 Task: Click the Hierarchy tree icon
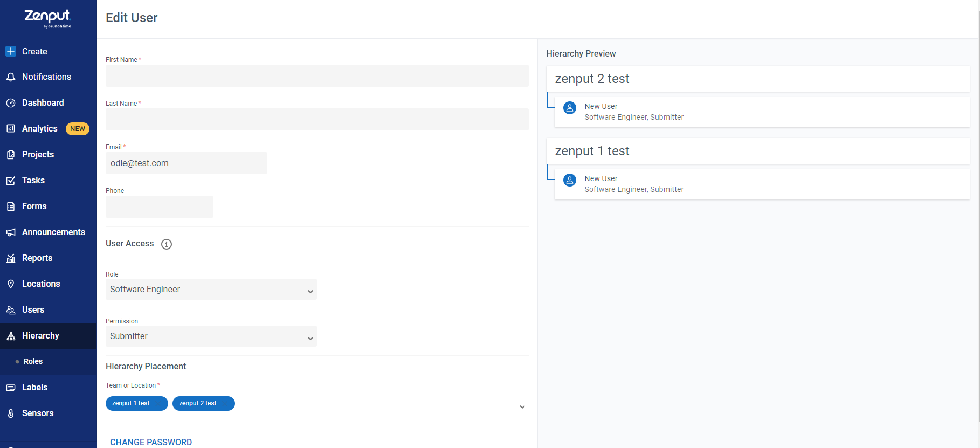[x=11, y=336]
